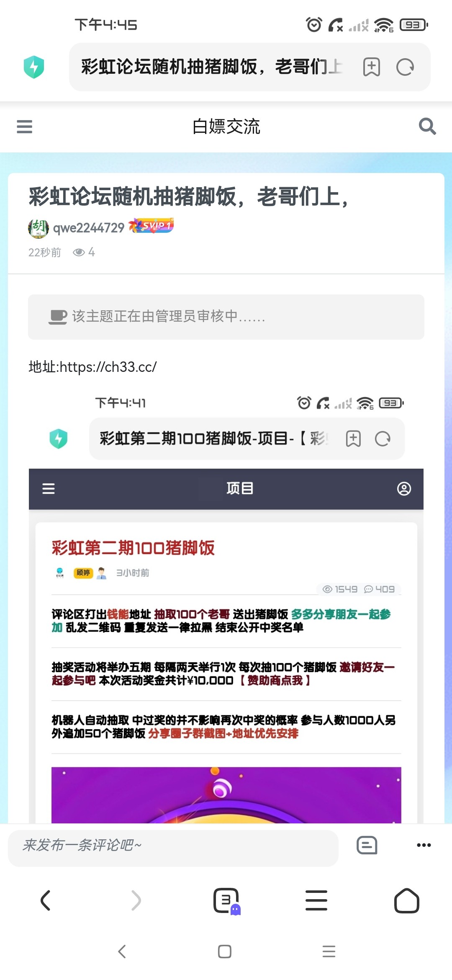This screenshot has width=452, height=980.
Task: Open the comments list icon
Action: (367, 845)
